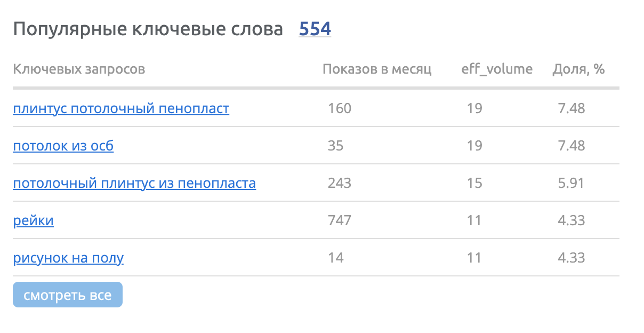
Task: Click the 'Популярные ключевые слова' heading
Action: [x=148, y=29]
